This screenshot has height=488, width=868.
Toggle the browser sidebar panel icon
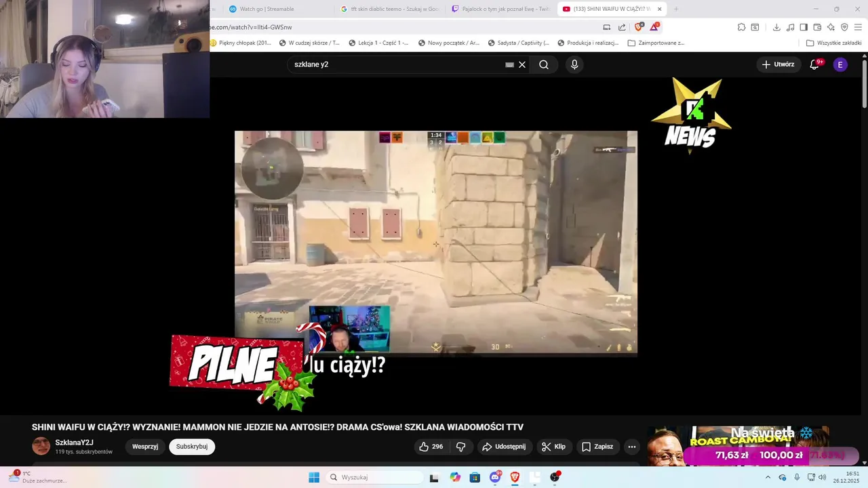804,27
